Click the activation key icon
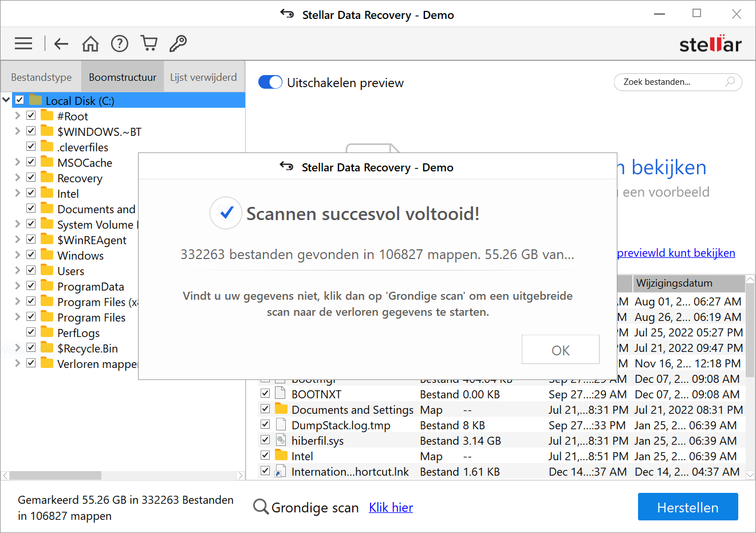The height and width of the screenshot is (533, 756). [x=178, y=44]
